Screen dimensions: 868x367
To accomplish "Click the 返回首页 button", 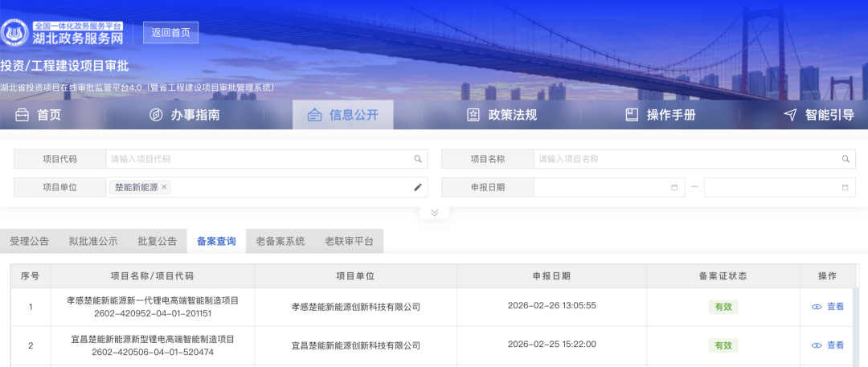I will tap(170, 33).
